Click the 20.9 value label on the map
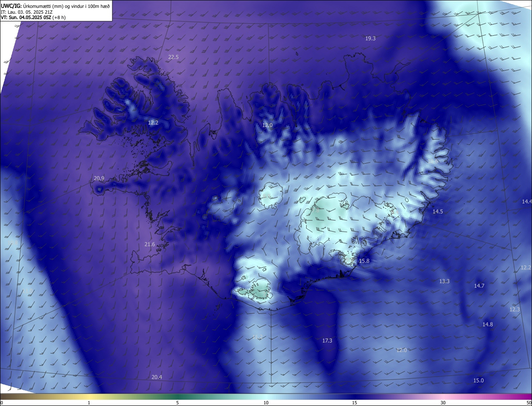Screen dimensions: 532x406 coord(99,179)
